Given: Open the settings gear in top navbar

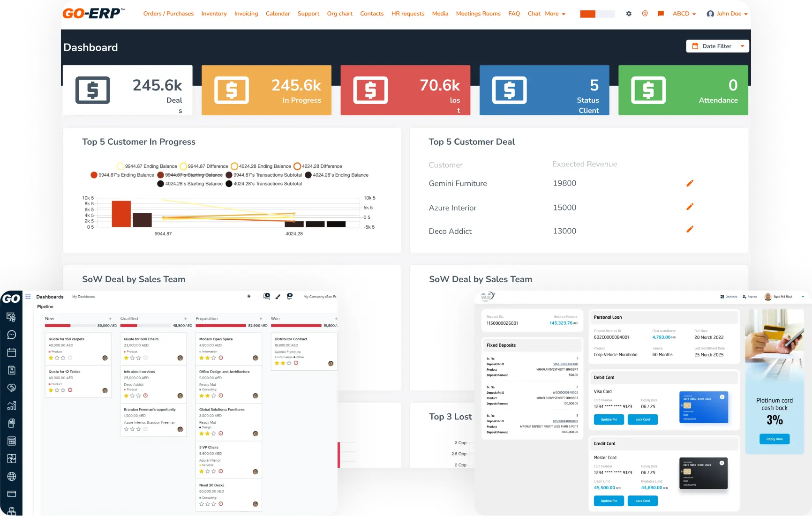Looking at the screenshot, I should click(629, 14).
